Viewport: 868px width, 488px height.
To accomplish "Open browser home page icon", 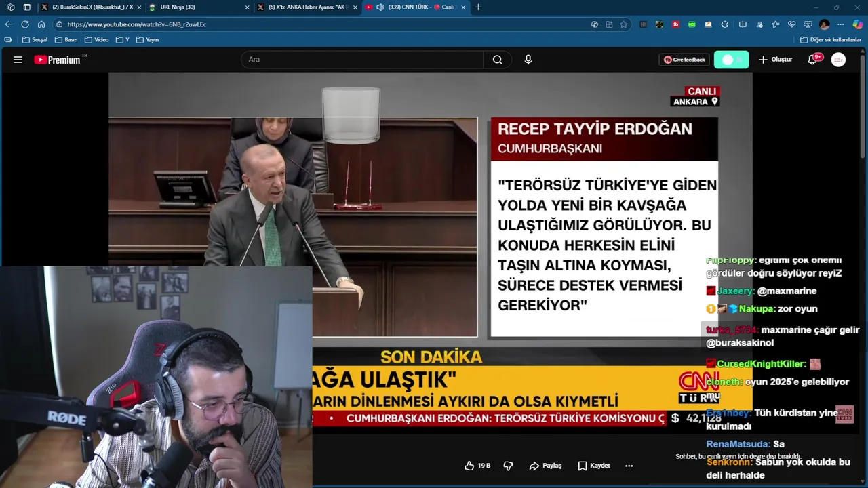I will coord(41,24).
